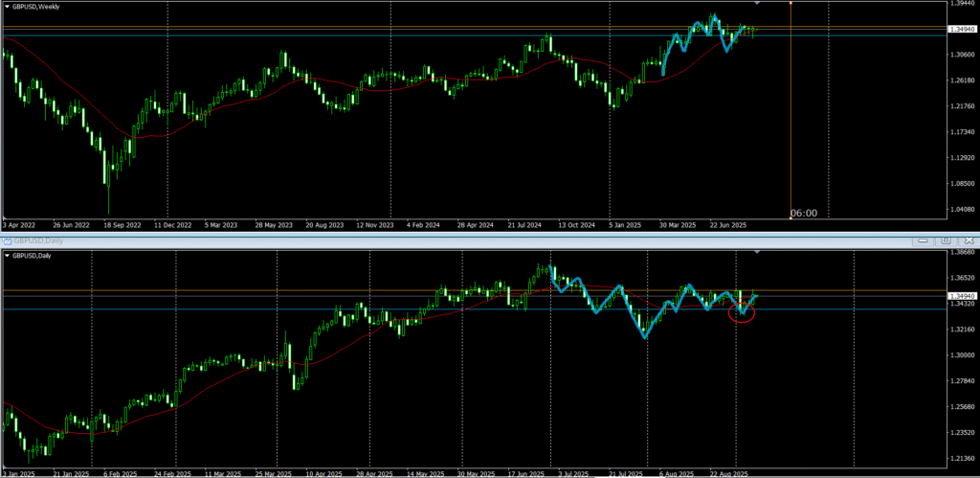Click the GBPUSD,Daily window title icon
980x478 pixels.
click(x=7, y=240)
